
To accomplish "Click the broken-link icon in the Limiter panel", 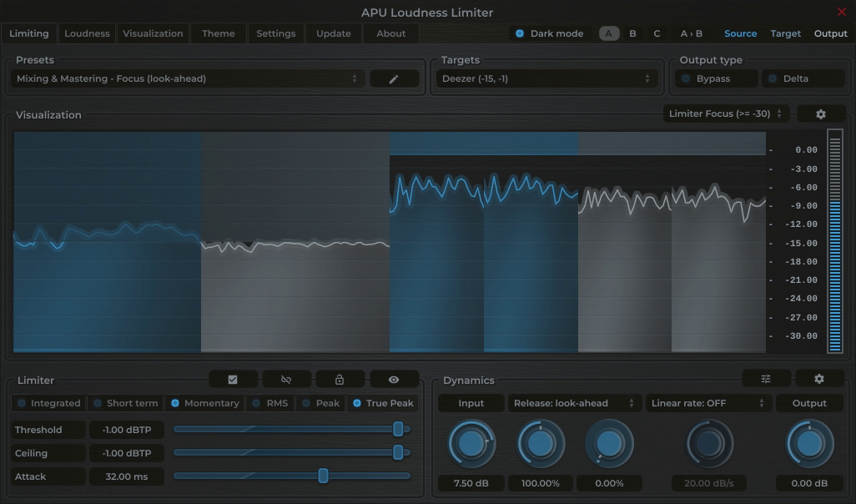I will click(286, 379).
